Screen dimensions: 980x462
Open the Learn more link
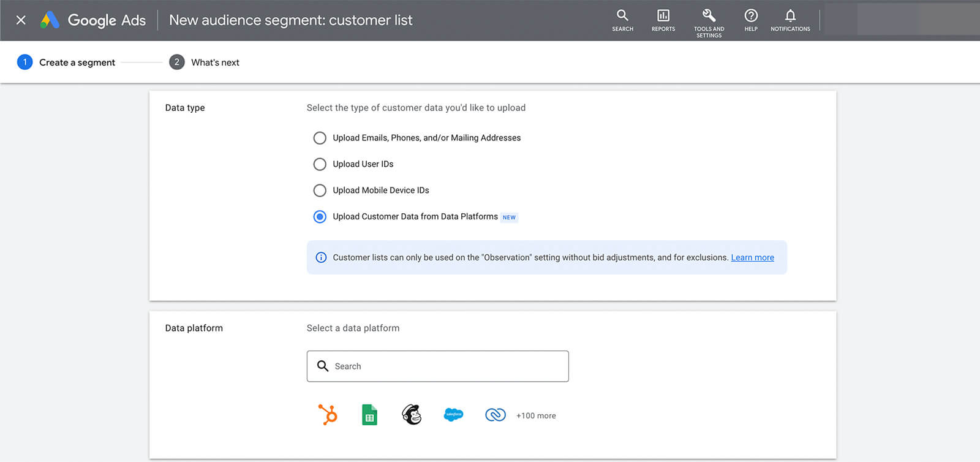pyautogui.click(x=752, y=257)
